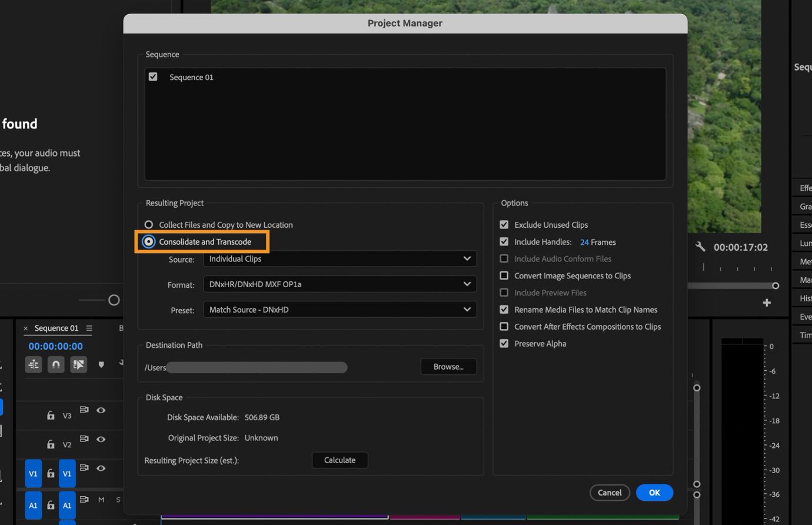The width and height of the screenshot is (812, 525).
Task: Click the Sequence 01 timeline tab
Action: coord(56,328)
